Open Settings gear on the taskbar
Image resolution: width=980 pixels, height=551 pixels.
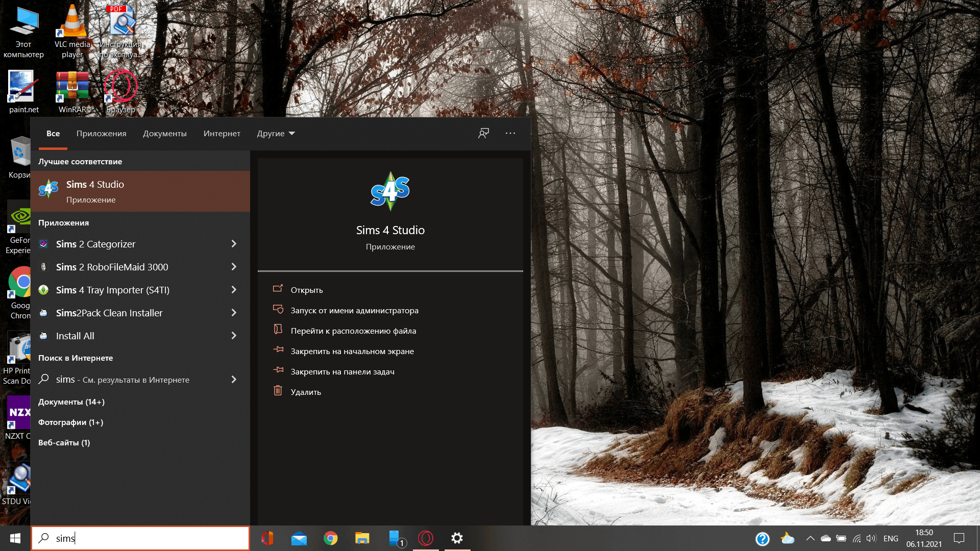(457, 538)
